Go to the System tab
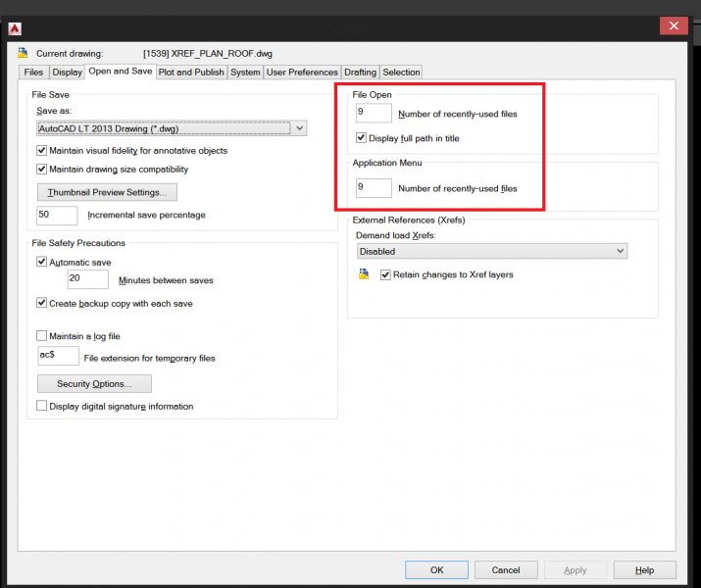This screenshot has width=701, height=588. [245, 73]
